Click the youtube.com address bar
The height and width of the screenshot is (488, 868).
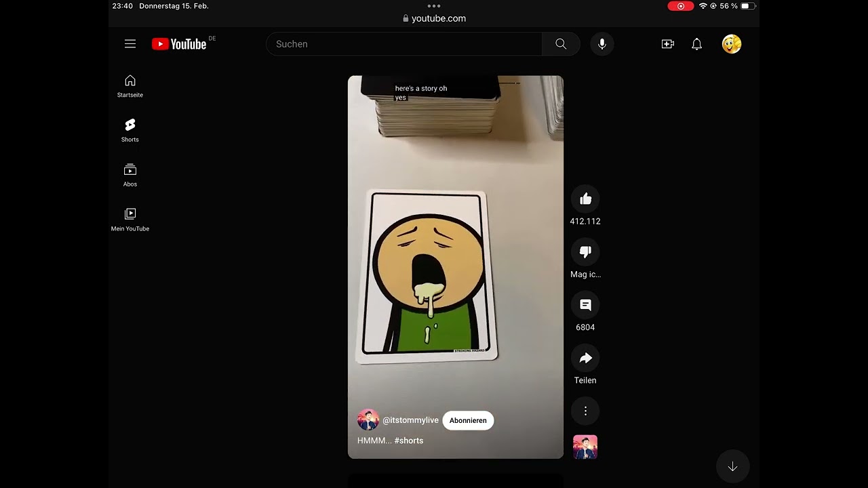click(434, 18)
